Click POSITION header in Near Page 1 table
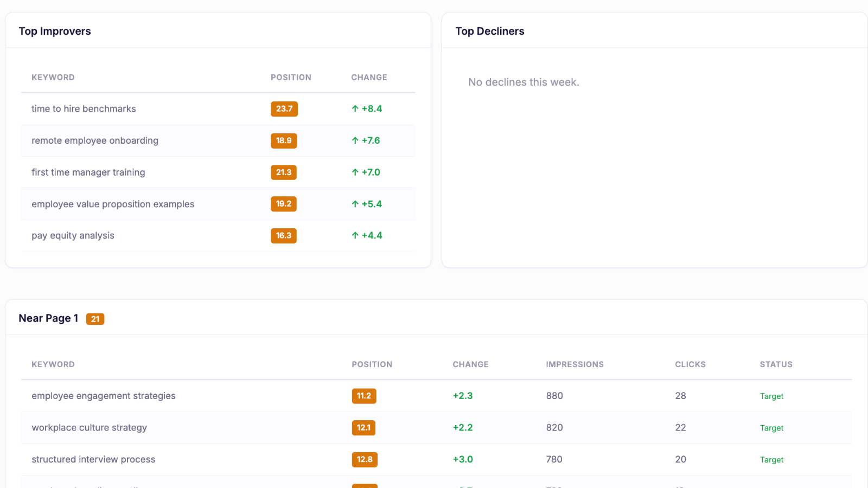The height and width of the screenshot is (488, 868). coord(372,364)
